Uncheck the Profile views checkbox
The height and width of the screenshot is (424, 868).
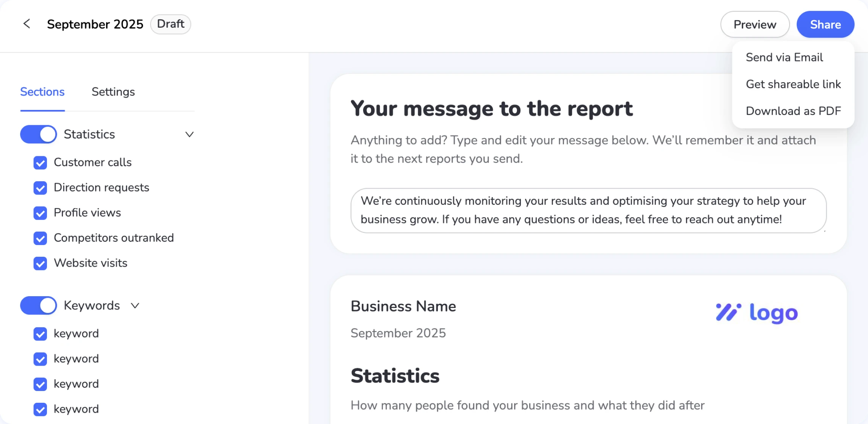(x=40, y=213)
